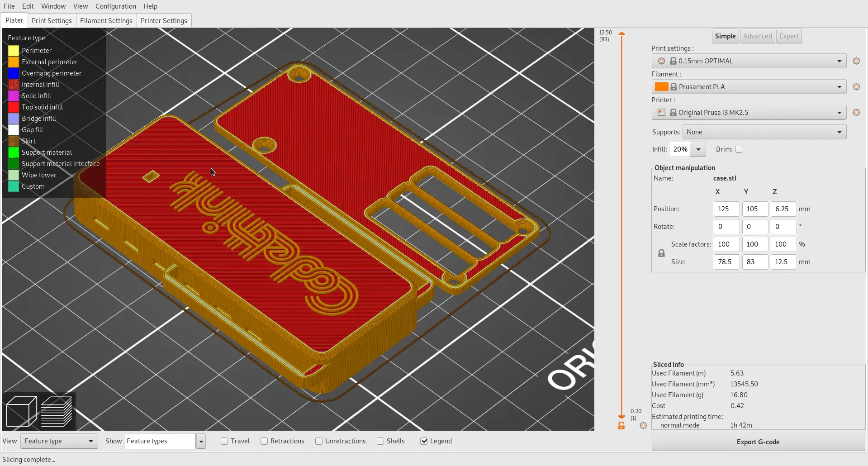
Task: Click the Export G-code button
Action: (758, 442)
